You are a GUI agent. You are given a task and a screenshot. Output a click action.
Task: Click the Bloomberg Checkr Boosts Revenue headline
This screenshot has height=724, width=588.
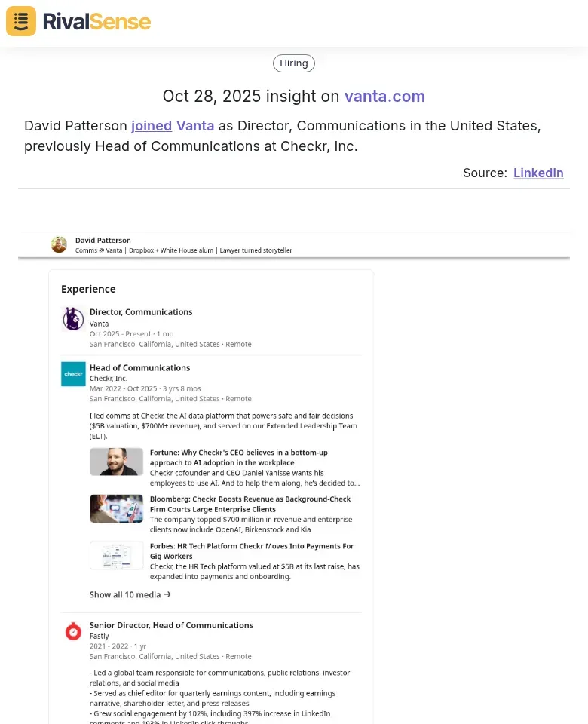tap(250, 504)
